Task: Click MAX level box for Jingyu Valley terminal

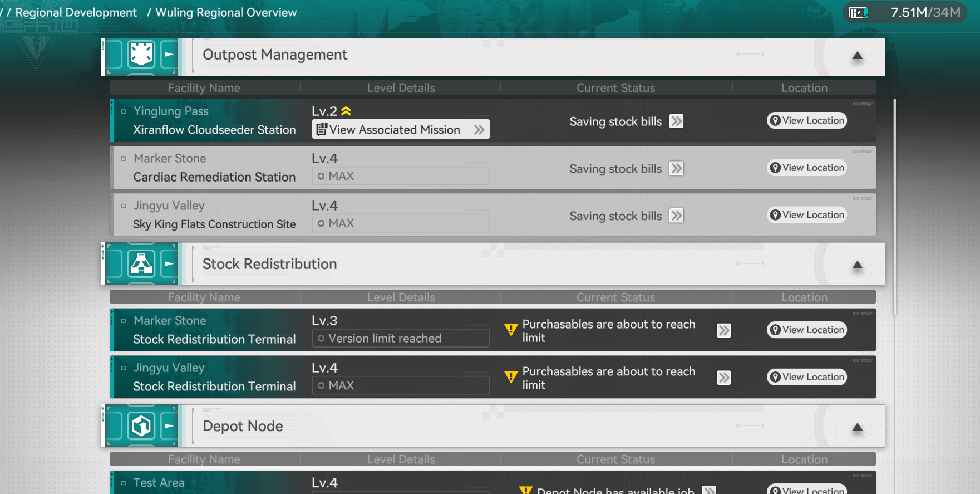Action: (x=401, y=385)
